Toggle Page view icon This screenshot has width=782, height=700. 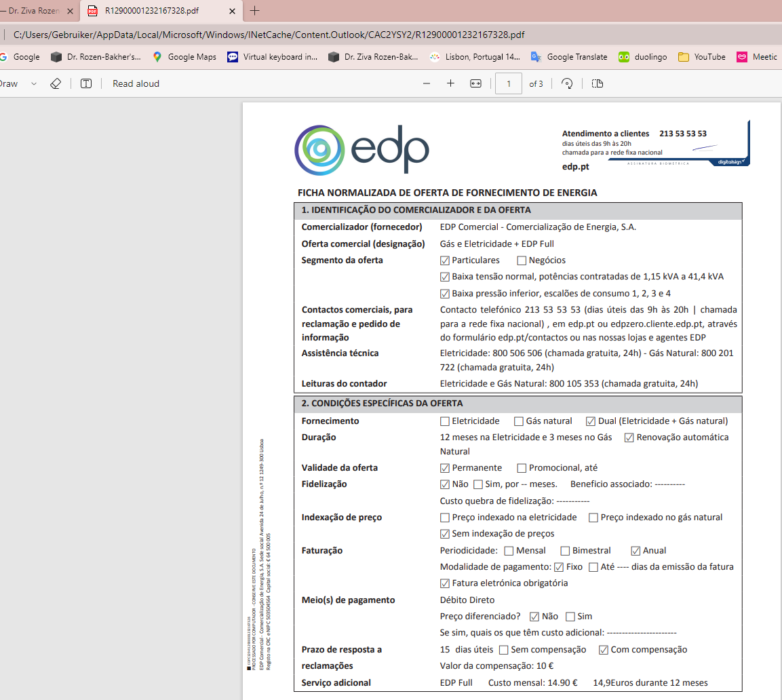598,84
